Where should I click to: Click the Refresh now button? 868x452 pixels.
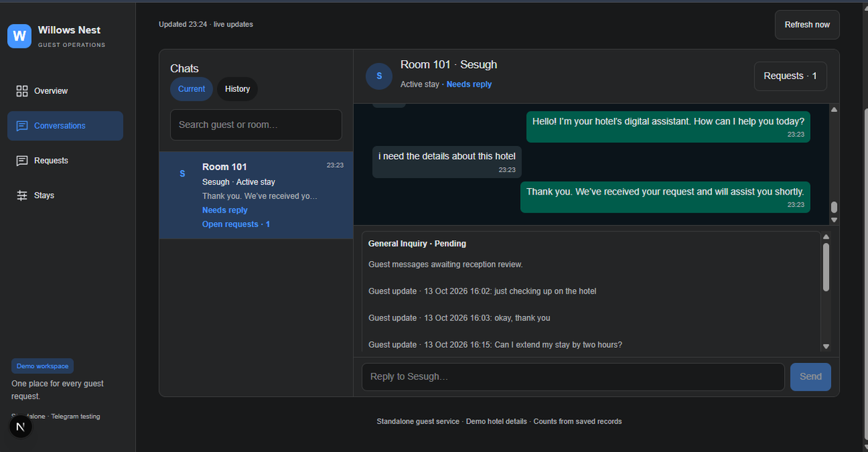(807, 25)
